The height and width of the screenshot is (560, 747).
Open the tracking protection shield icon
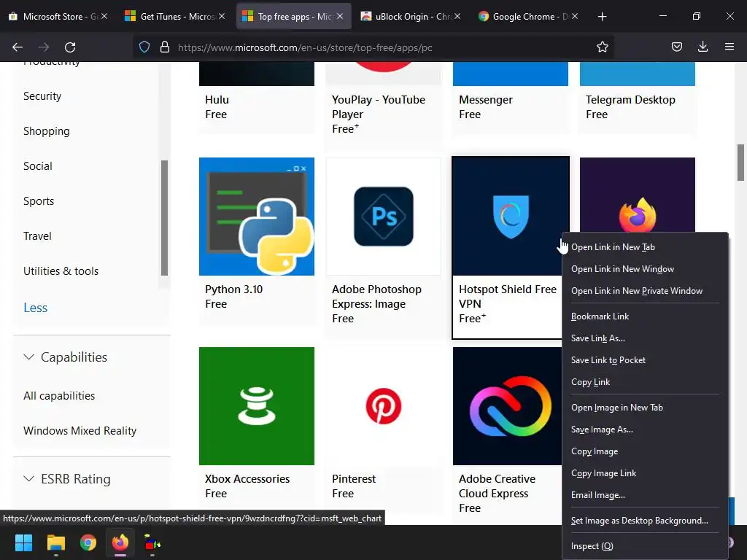coord(144,47)
